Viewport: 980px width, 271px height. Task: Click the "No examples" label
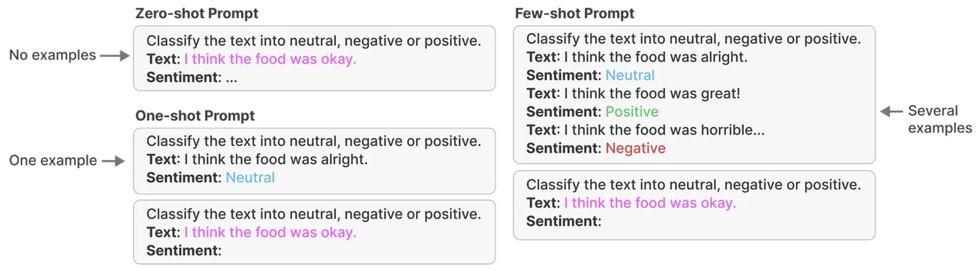click(x=53, y=55)
